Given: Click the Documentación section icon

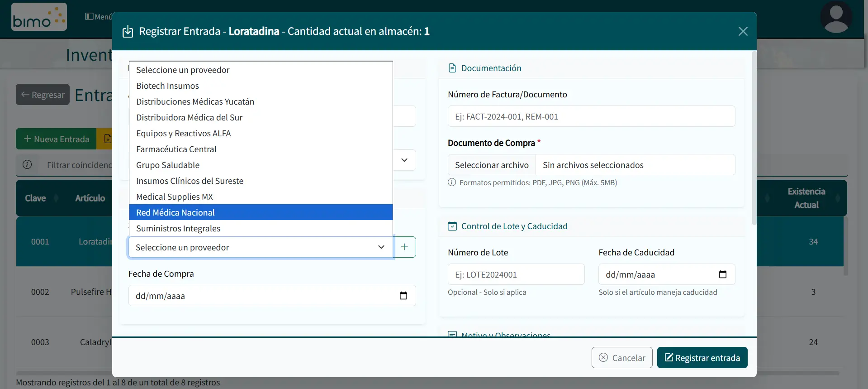Looking at the screenshot, I should pyautogui.click(x=452, y=68).
